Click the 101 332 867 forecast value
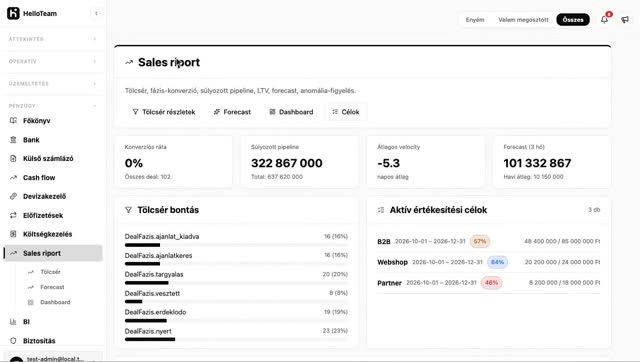The height and width of the screenshot is (362, 640). click(x=537, y=163)
